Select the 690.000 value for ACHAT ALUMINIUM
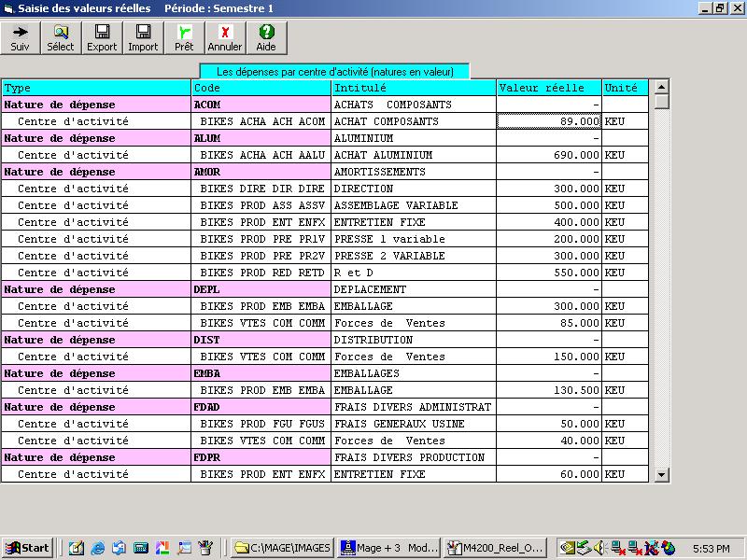 pyautogui.click(x=549, y=155)
